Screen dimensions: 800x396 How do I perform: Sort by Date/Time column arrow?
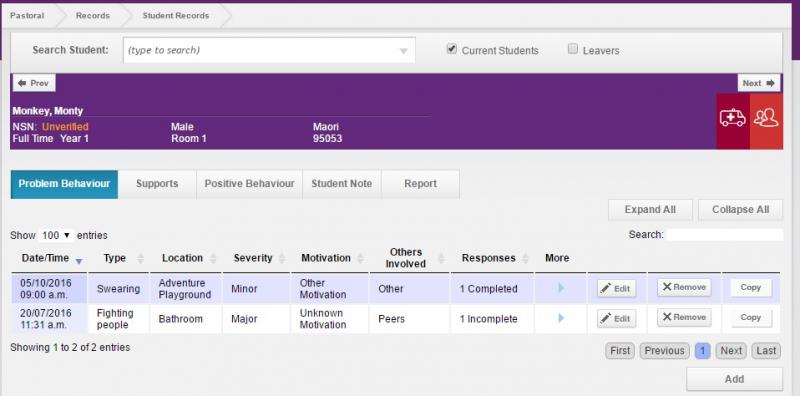click(79, 261)
